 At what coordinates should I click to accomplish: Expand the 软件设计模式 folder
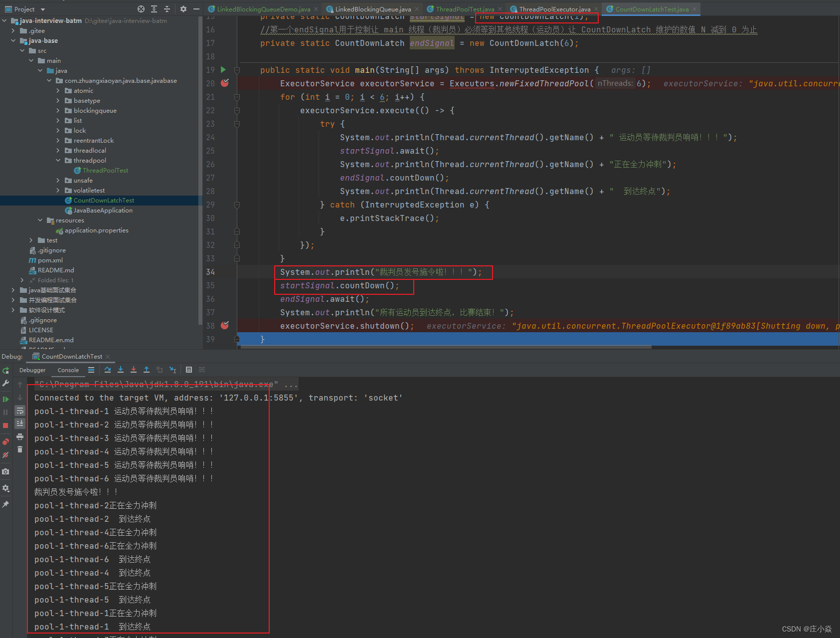(13, 310)
